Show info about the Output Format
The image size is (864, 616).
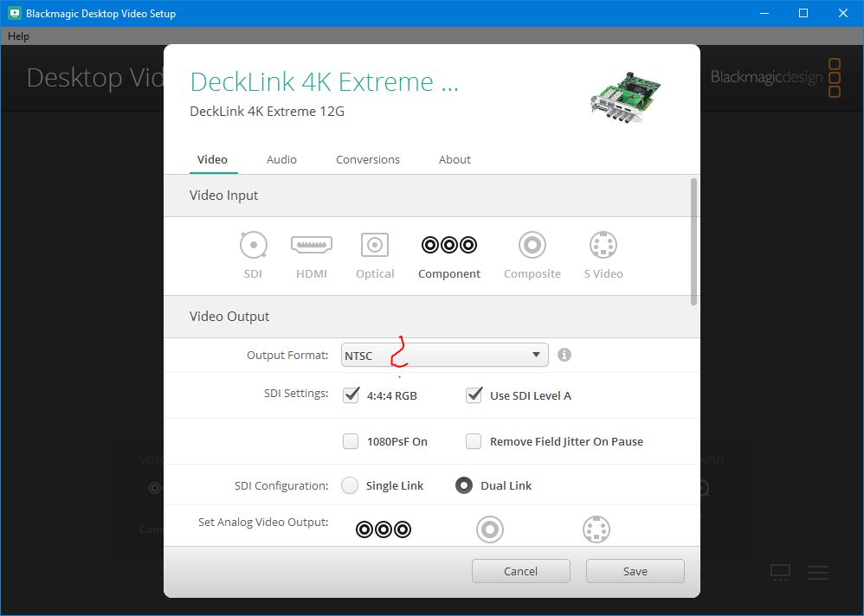564,355
